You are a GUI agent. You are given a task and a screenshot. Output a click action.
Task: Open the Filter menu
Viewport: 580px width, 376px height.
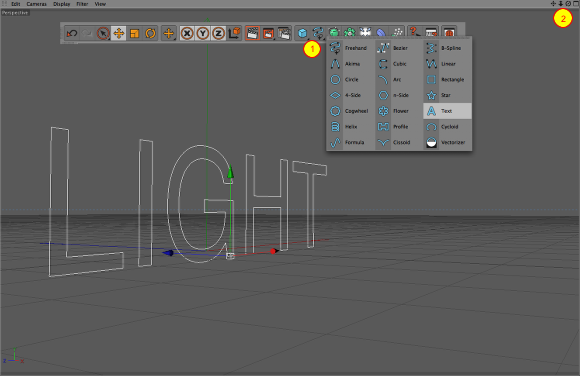tap(82, 4)
